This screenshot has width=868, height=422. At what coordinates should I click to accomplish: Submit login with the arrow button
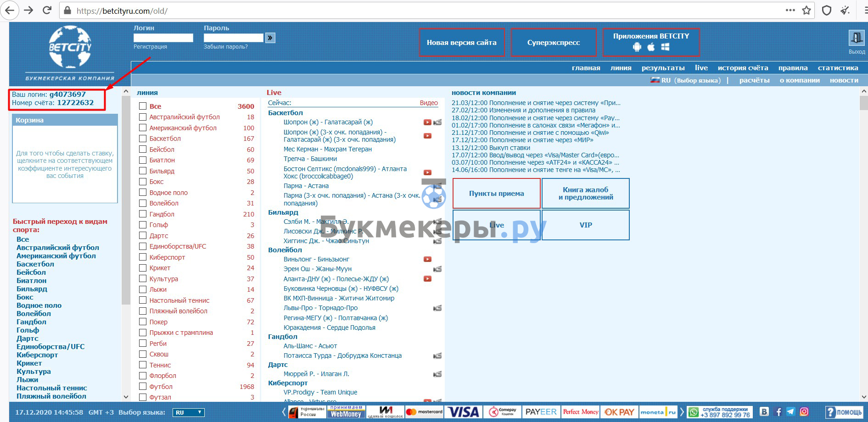[x=270, y=38]
